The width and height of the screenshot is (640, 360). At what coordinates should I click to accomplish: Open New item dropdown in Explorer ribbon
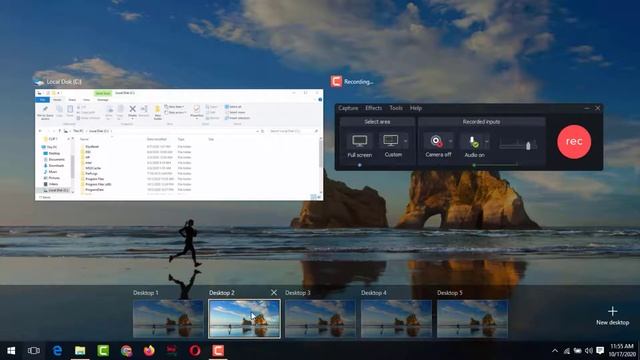click(175, 107)
